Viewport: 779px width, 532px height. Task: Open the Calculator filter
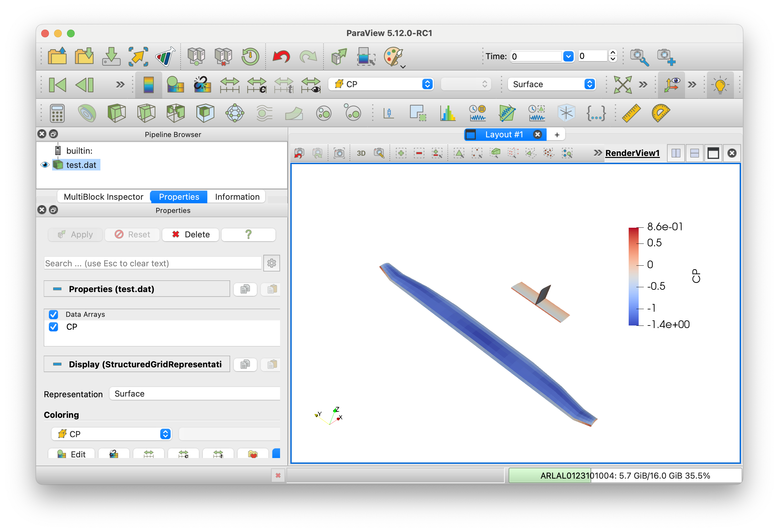pyautogui.click(x=57, y=113)
